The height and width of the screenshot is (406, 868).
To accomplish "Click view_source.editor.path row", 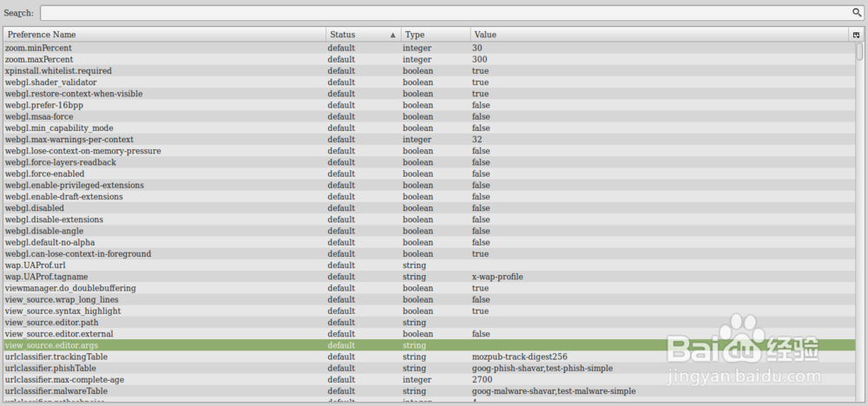I will point(429,323).
